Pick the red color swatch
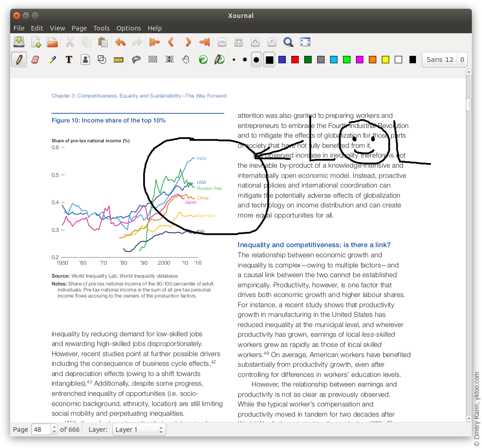482x448 pixels. coord(295,60)
